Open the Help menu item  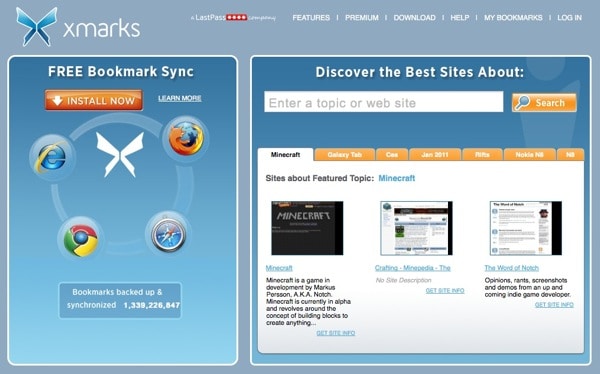tap(460, 18)
